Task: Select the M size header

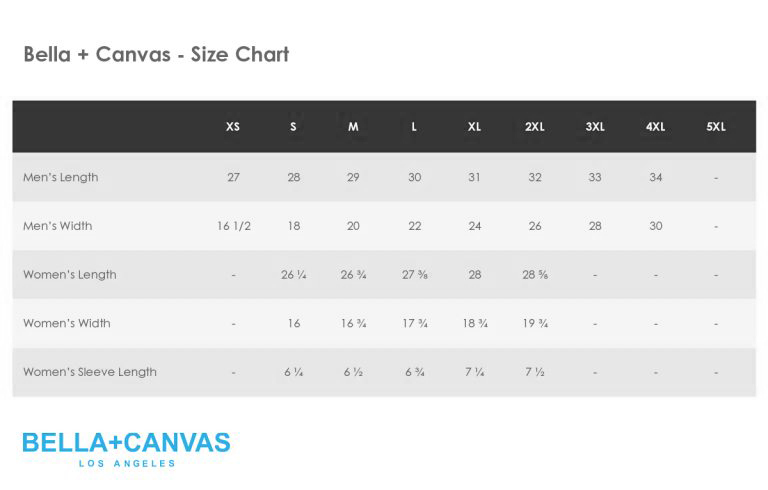Action: click(353, 127)
